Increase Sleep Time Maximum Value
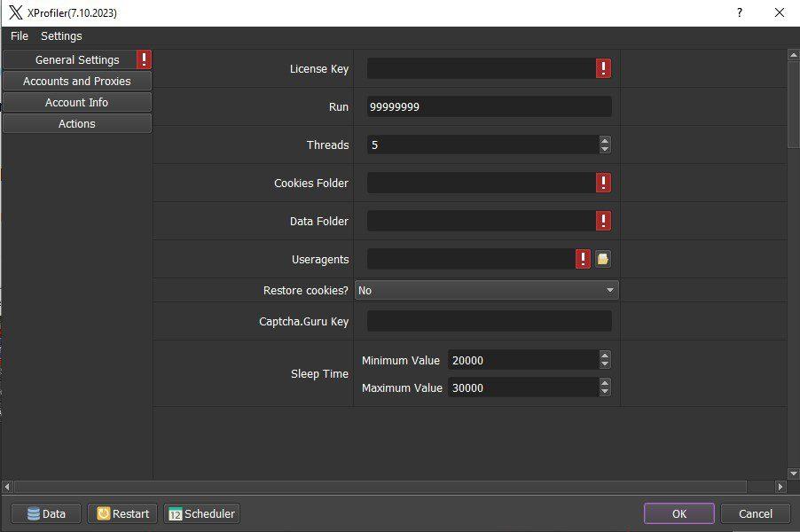Image resolution: width=800 pixels, height=532 pixels. point(605,383)
